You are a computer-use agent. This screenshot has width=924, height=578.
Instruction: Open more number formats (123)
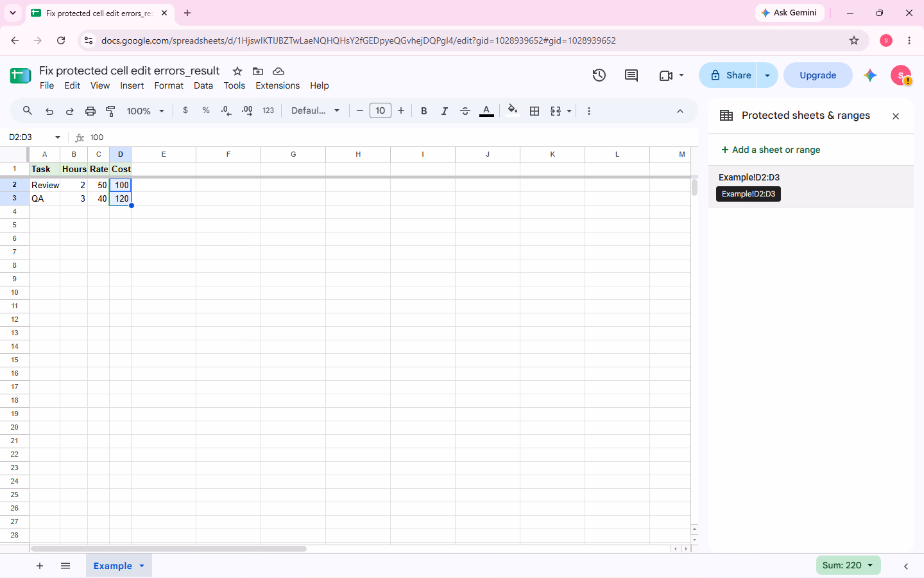pyautogui.click(x=268, y=110)
